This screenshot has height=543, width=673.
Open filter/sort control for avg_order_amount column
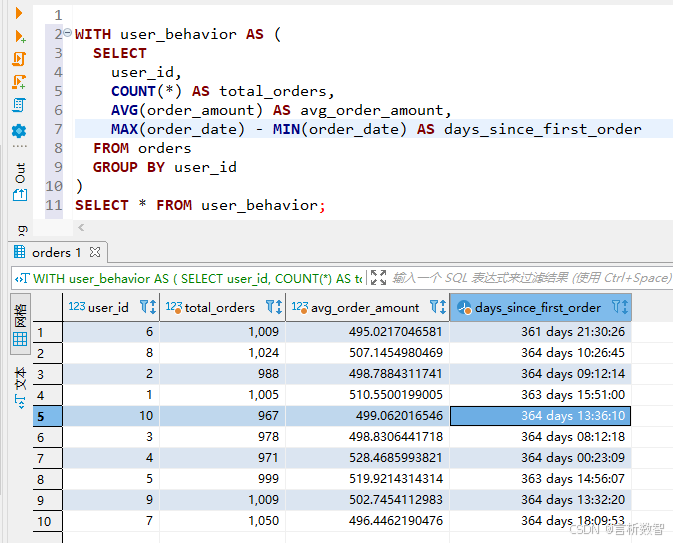pyautogui.click(x=438, y=307)
